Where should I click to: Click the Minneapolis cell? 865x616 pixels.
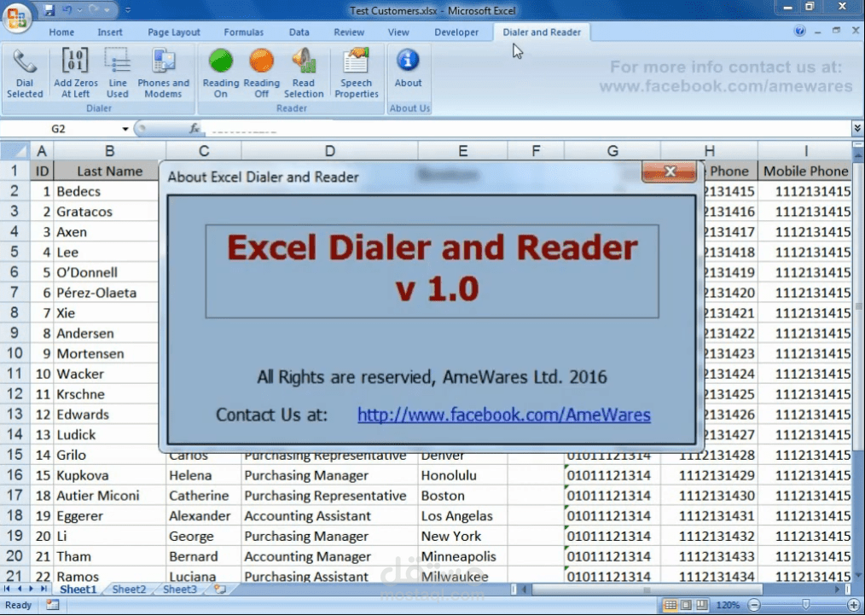[462, 556]
